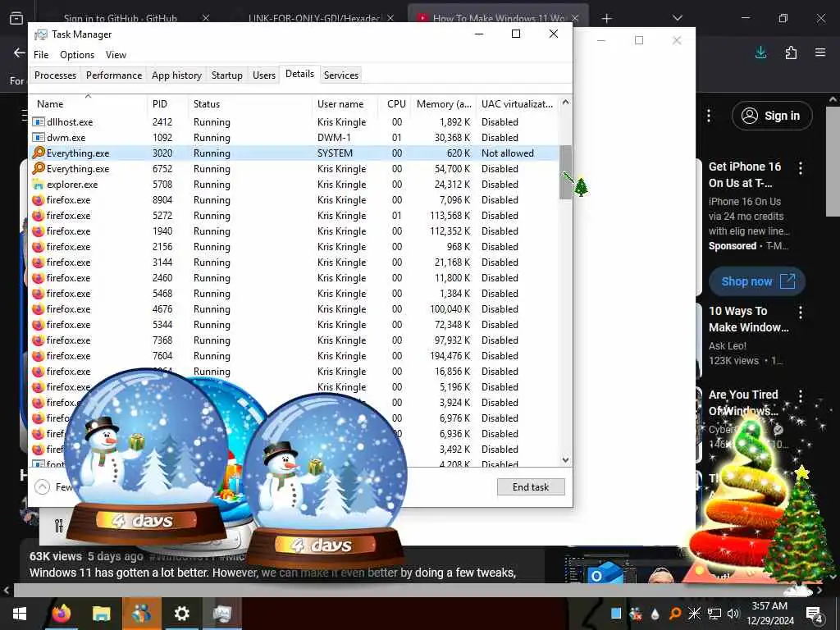Expand the Firefox list all tabs chevron
This screenshot has height=630, width=840.
pyautogui.click(x=677, y=18)
